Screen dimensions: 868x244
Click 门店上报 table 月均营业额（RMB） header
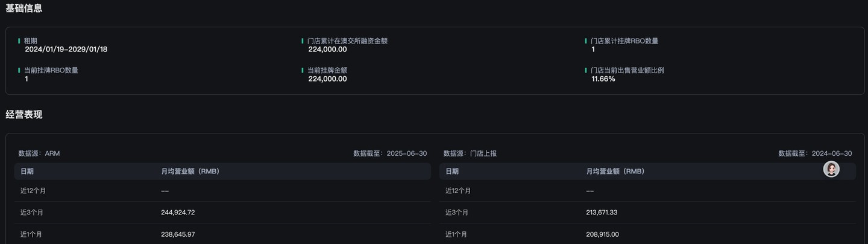coord(615,172)
